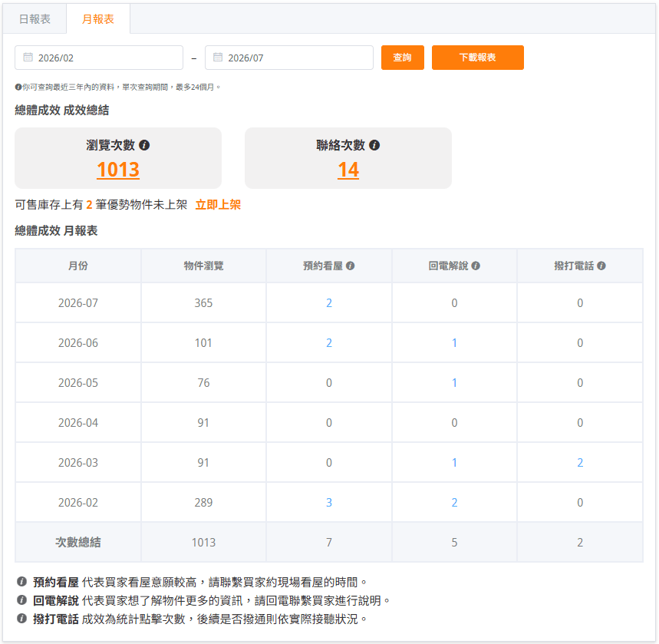Click info icon in 撥打電話 column header
659x644 pixels.
click(601, 266)
